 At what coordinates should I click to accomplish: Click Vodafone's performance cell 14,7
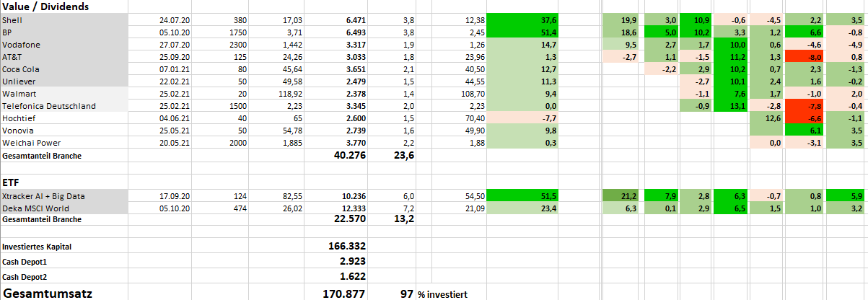coord(523,45)
